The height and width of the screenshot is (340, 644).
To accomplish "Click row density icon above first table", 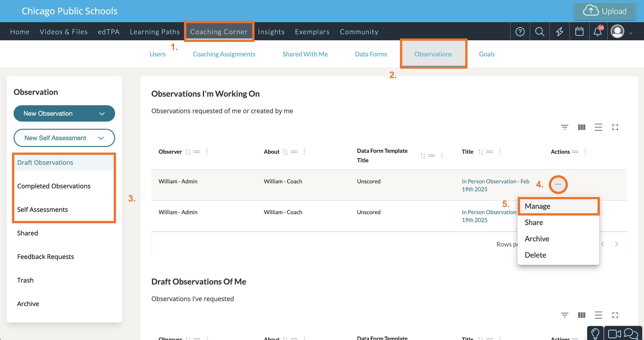I will tap(598, 127).
